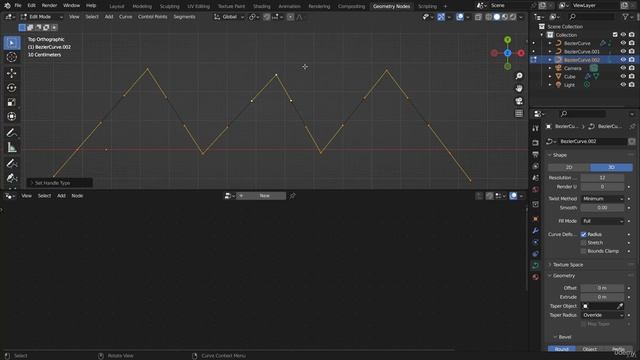Select the 2D shape button
640x360 pixels.
click(x=569, y=167)
